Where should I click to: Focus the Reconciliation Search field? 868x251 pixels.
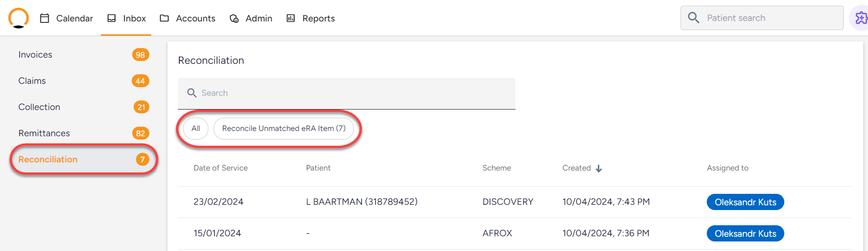coord(347,93)
